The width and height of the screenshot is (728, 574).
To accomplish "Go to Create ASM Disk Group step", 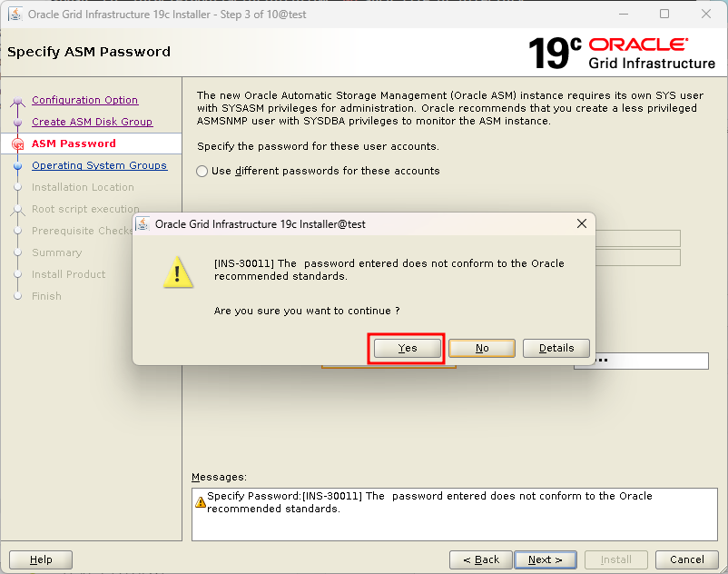I will click(x=92, y=122).
